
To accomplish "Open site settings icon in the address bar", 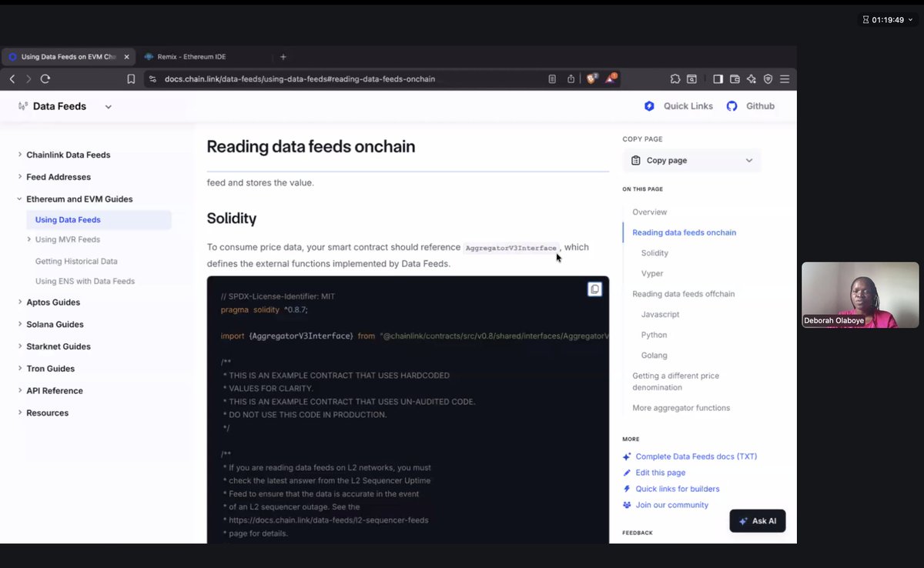I will click(x=152, y=79).
